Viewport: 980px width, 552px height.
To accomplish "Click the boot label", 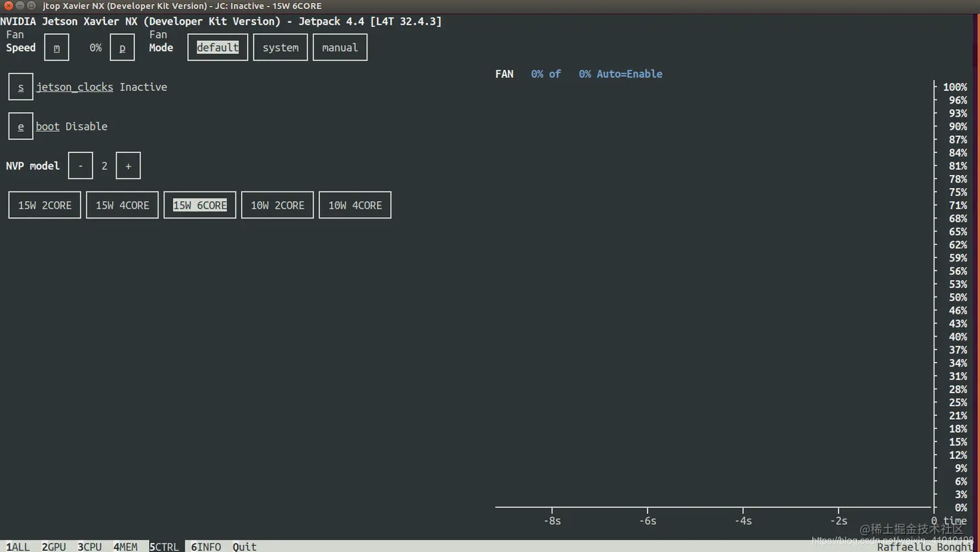I will point(47,126).
